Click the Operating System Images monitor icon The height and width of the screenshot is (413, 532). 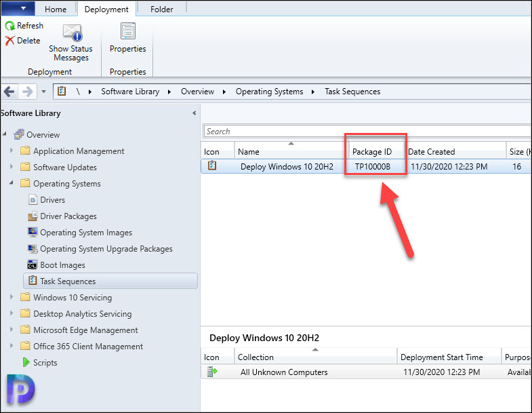33,232
